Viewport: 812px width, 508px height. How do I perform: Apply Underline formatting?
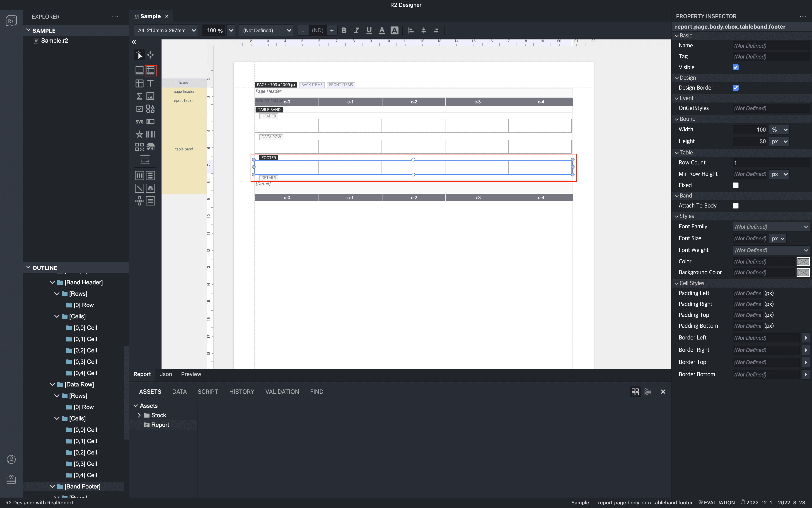click(x=369, y=30)
